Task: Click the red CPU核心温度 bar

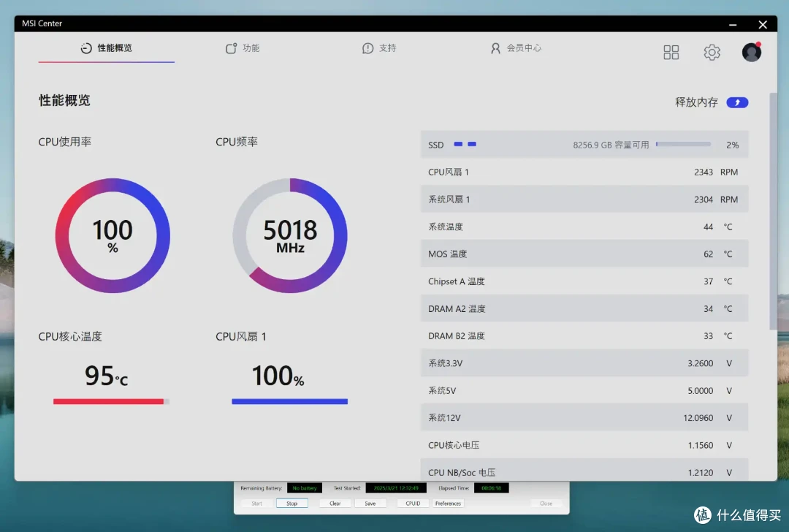Action: 111,401
